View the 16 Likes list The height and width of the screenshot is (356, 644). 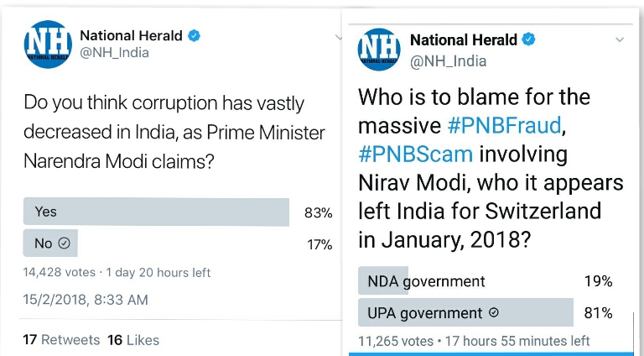pyautogui.click(x=133, y=340)
